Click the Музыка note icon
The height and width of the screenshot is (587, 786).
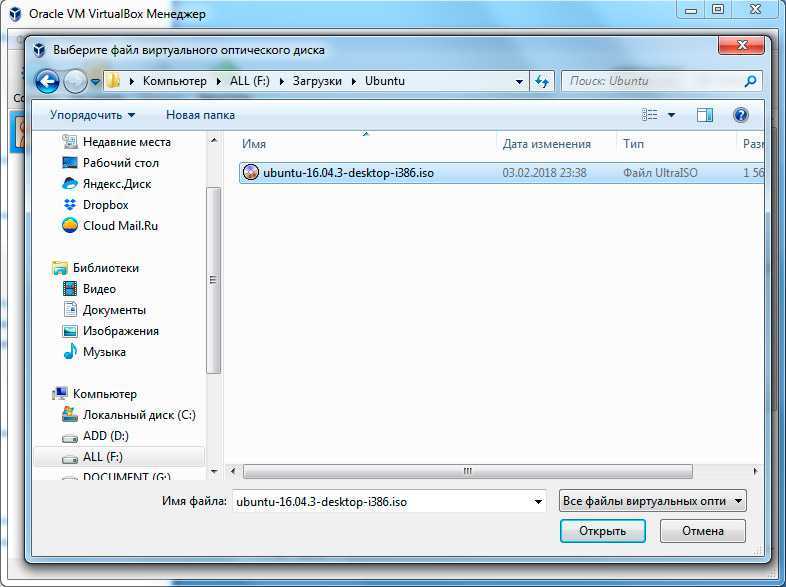[x=70, y=351]
